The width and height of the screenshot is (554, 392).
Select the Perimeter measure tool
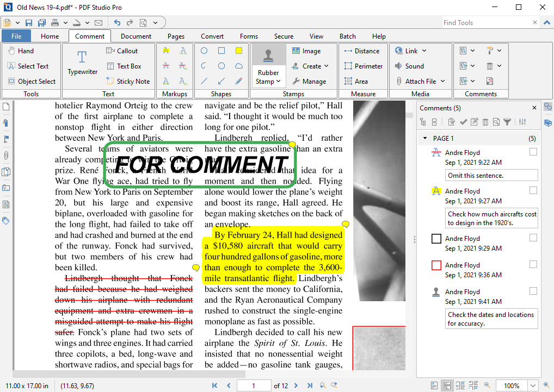363,66
